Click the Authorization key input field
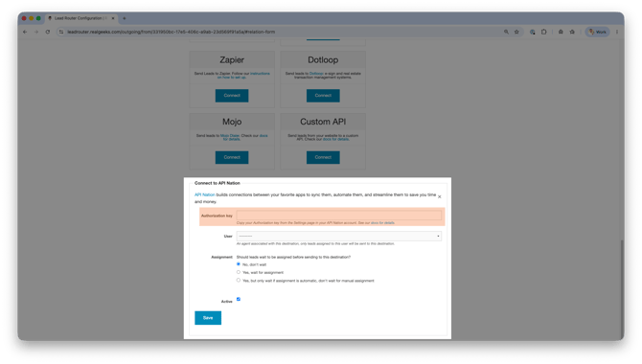The width and height of the screenshot is (642, 364). (339, 215)
